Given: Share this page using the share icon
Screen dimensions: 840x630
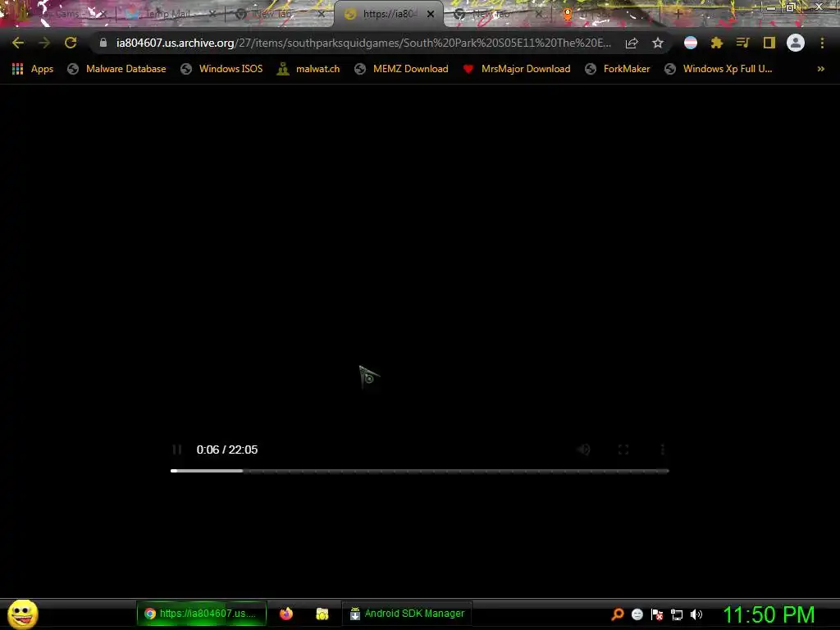Looking at the screenshot, I should [x=632, y=43].
